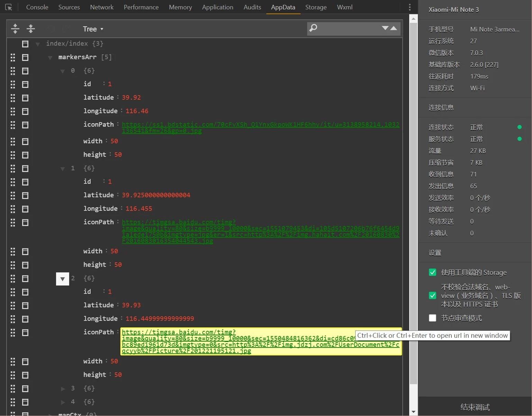
Task: Open the Tree view mode dropdown
Action: [93, 29]
